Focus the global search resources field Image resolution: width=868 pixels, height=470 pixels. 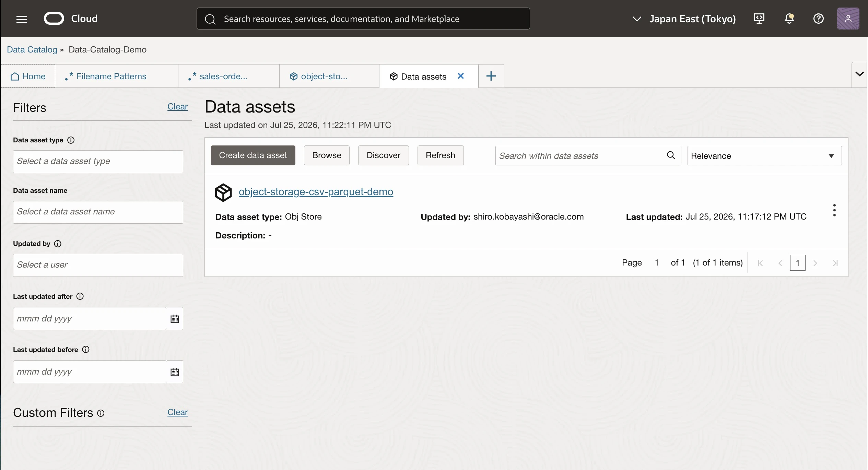[363, 19]
